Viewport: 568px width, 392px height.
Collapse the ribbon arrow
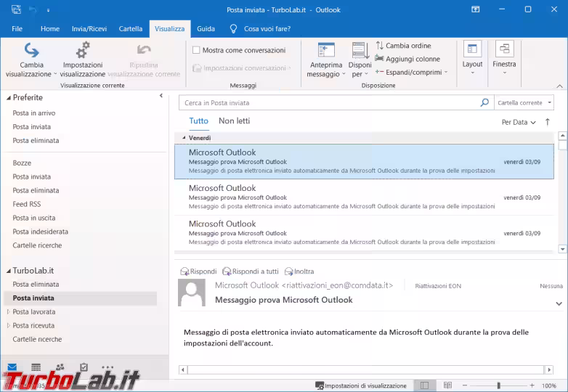click(560, 86)
